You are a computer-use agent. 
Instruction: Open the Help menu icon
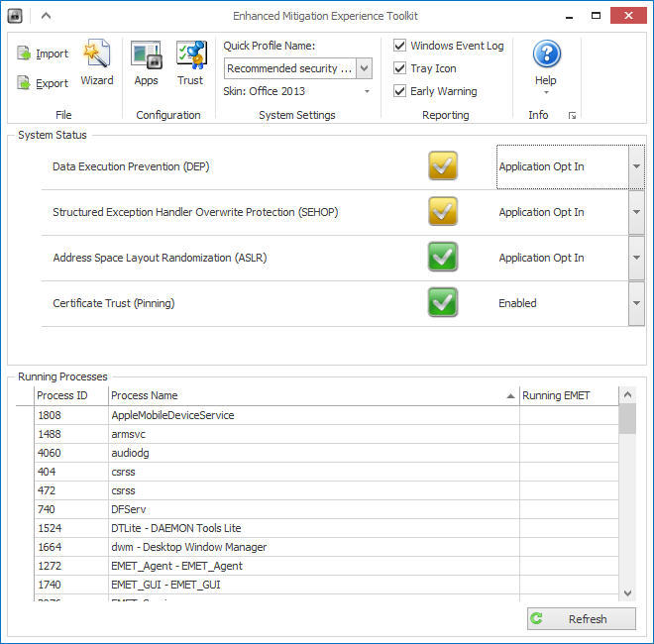tap(546, 54)
